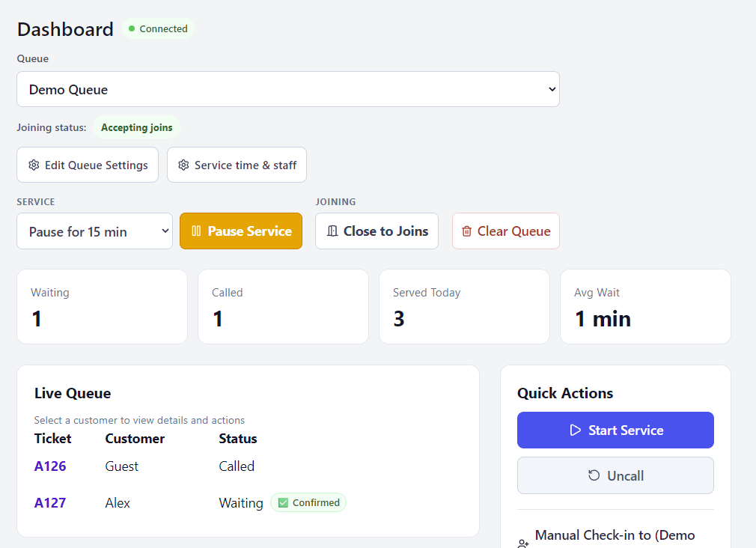Select ticket A126 in Live Queue
This screenshot has height=548, width=756.
pos(50,466)
